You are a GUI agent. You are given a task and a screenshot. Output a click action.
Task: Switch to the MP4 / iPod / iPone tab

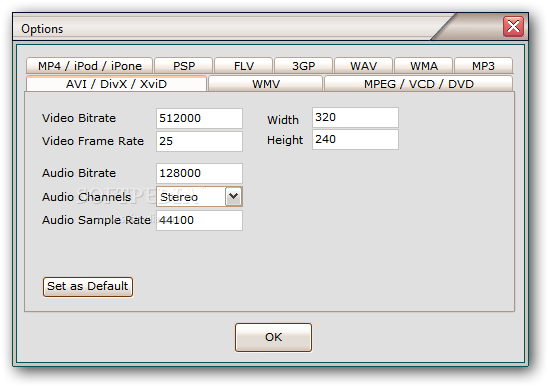coord(89,66)
